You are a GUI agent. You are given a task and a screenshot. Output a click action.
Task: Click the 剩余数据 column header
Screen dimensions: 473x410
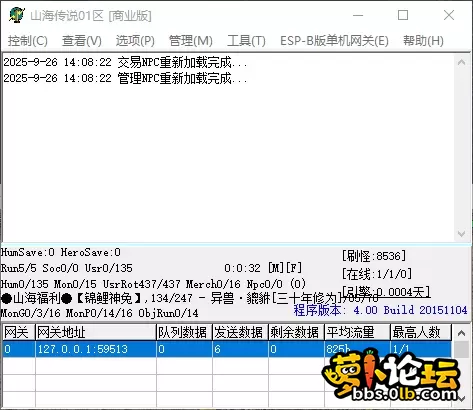[x=296, y=332]
